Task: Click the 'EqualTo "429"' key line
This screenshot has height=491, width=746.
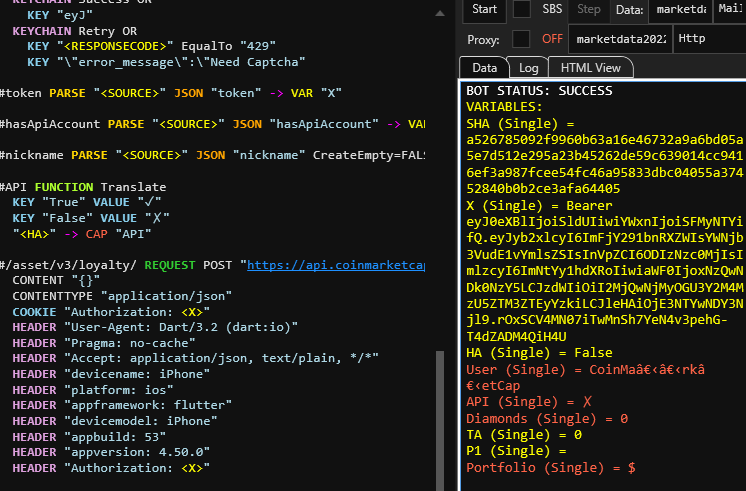Action: pos(151,46)
